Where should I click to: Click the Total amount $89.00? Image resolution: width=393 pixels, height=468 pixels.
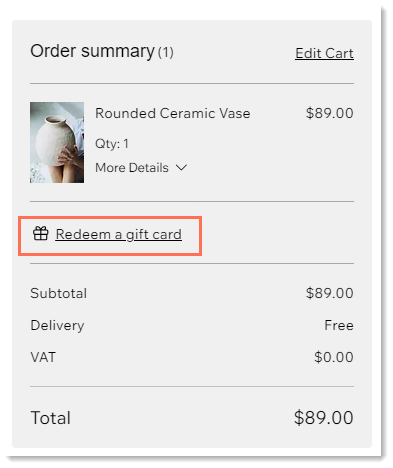(324, 418)
